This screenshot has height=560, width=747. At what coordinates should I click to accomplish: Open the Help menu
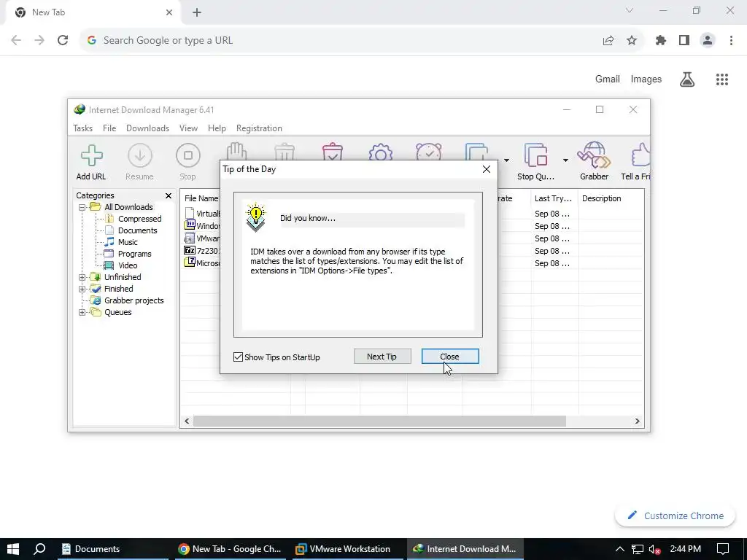217,128
